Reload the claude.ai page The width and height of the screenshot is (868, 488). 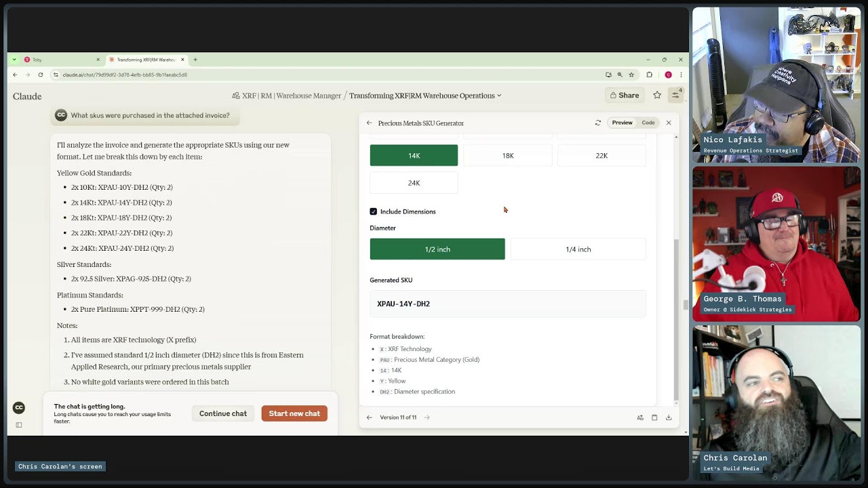tap(41, 75)
